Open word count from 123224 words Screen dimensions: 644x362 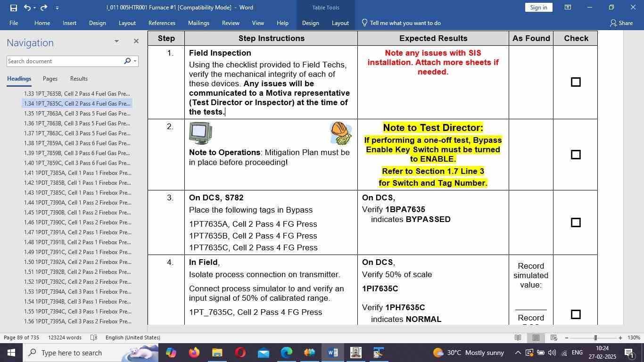65,337
